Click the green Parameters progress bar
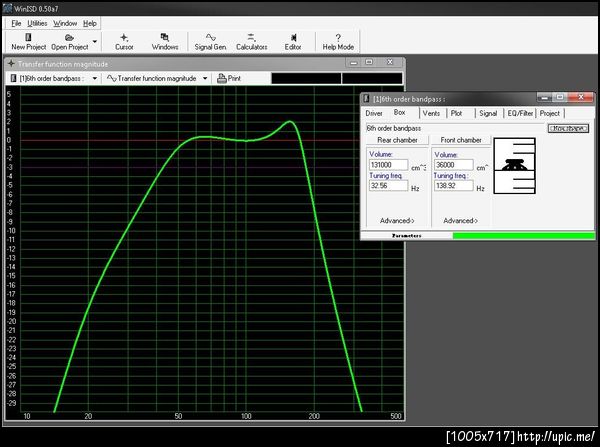This screenshot has width=600, height=447. (x=523, y=236)
